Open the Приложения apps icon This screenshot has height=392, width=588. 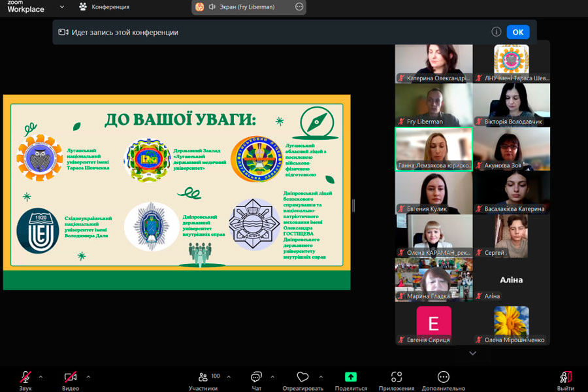tap(397, 377)
